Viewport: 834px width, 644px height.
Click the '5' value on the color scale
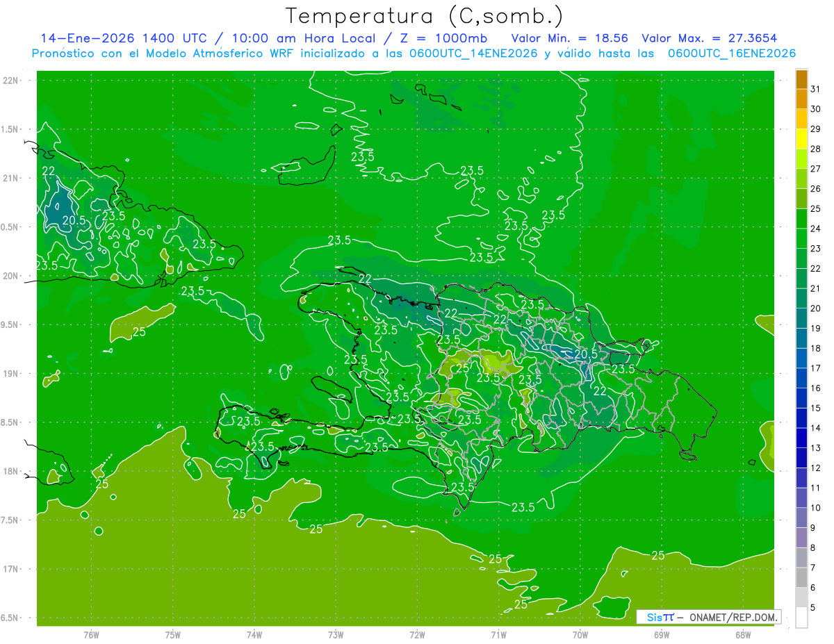(x=814, y=608)
